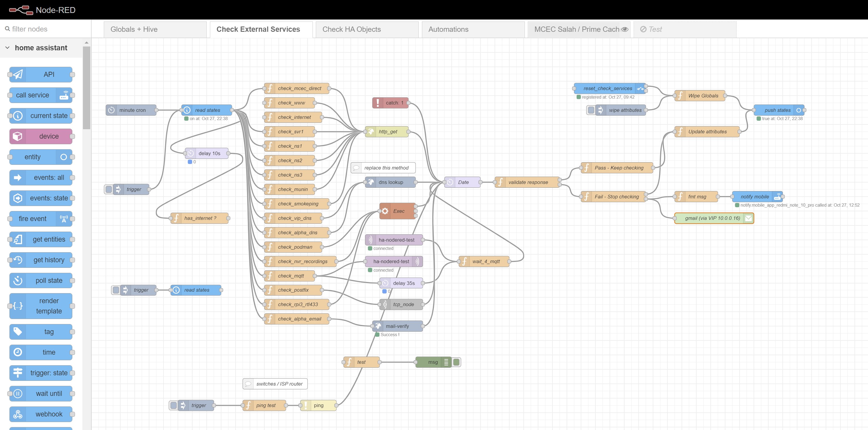Click the tag node label icon
This screenshot has width=868, height=430.
point(18,332)
